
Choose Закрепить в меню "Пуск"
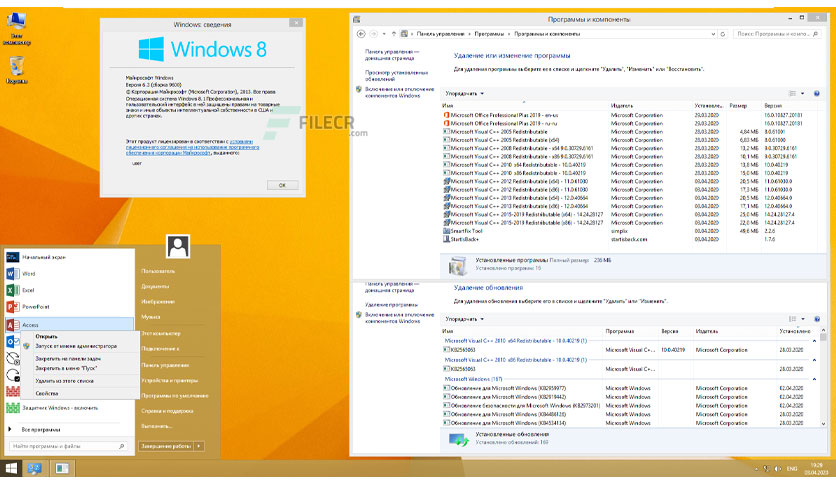[x=80, y=368]
